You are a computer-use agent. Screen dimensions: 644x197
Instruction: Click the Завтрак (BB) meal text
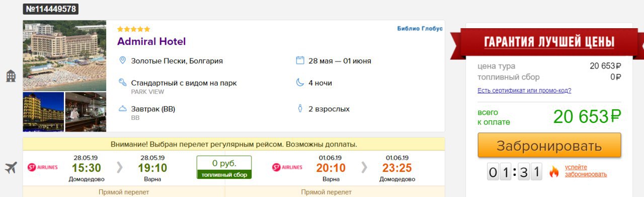(153, 109)
